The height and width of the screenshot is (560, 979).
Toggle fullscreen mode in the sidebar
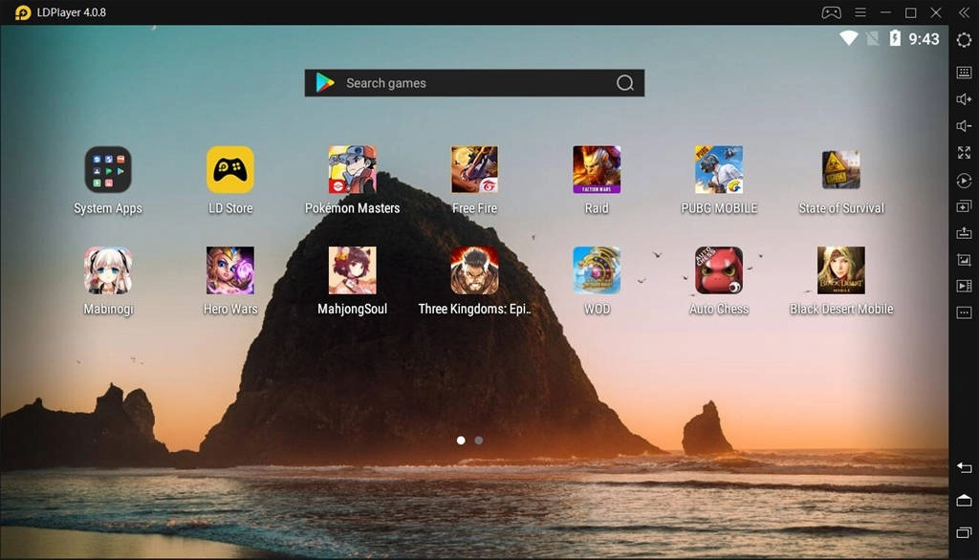[964, 153]
